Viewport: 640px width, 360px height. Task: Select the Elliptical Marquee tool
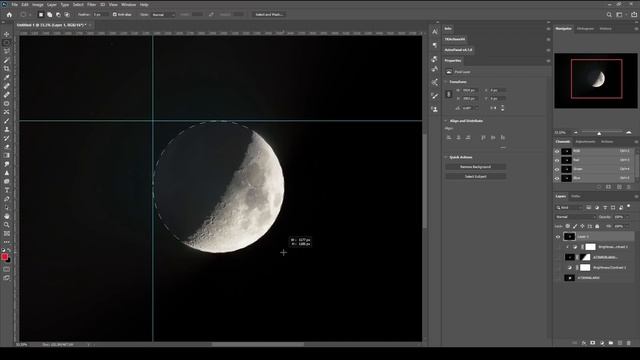(x=7, y=43)
